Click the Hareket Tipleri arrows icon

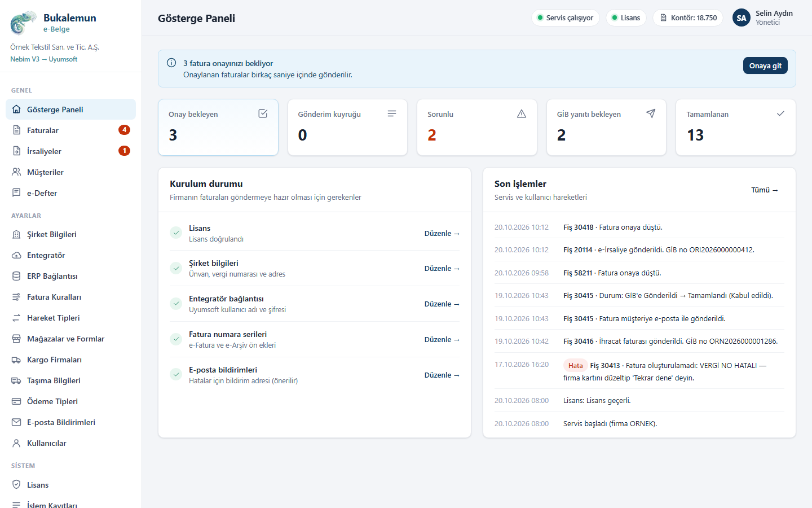[16, 318]
